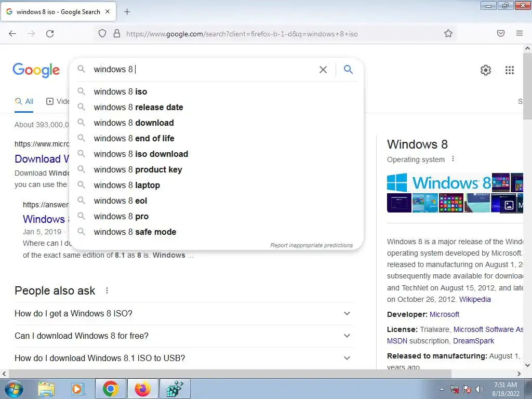The image size is (532, 399).
Task: Open Google quick settings gear
Action: [x=486, y=70]
